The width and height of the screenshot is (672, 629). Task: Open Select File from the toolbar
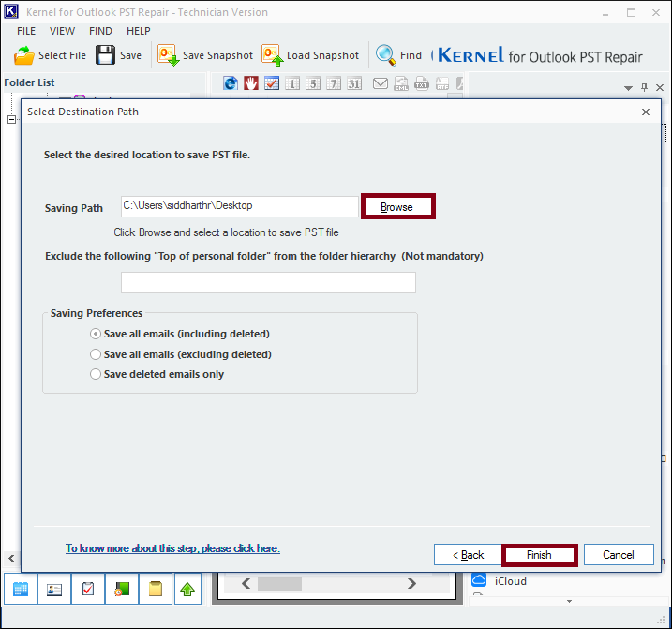point(50,55)
